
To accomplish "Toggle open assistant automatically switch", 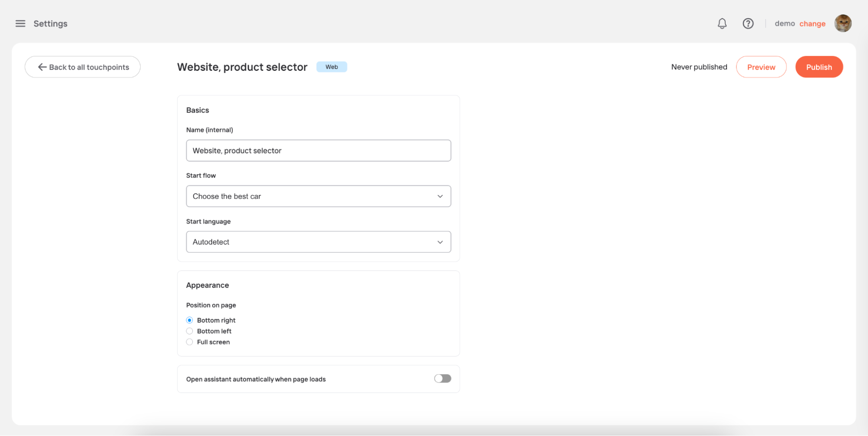I will click(x=442, y=379).
